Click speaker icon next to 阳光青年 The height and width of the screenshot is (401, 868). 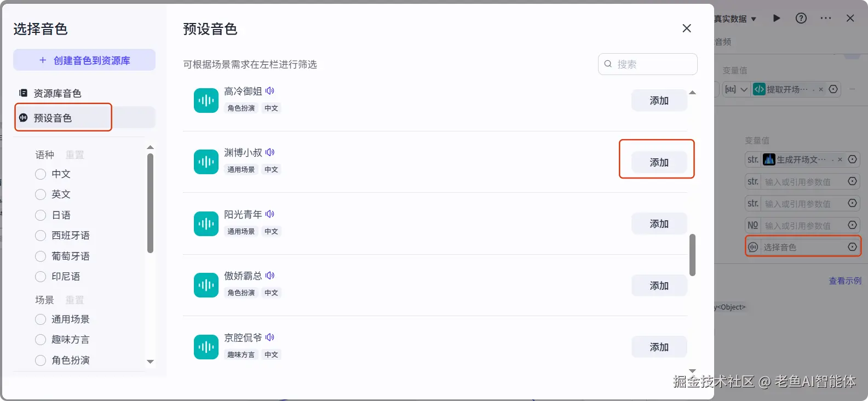click(x=270, y=214)
